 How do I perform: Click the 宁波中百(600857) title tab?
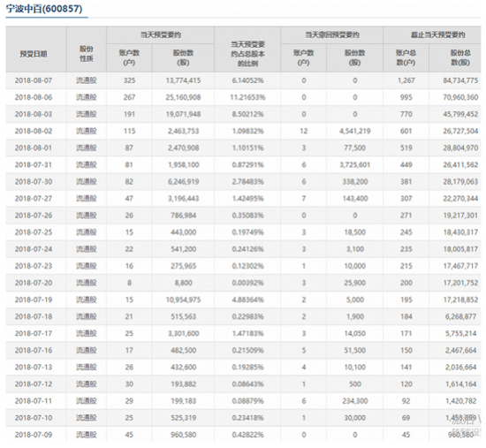[44, 9]
